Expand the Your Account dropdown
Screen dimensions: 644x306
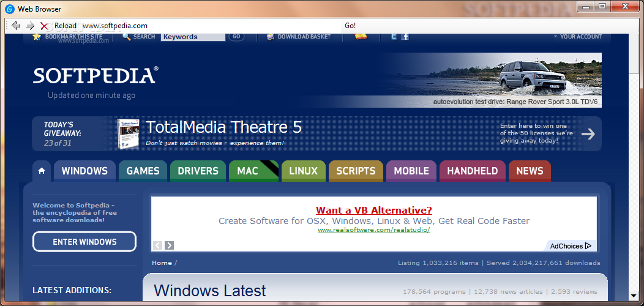(x=578, y=37)
